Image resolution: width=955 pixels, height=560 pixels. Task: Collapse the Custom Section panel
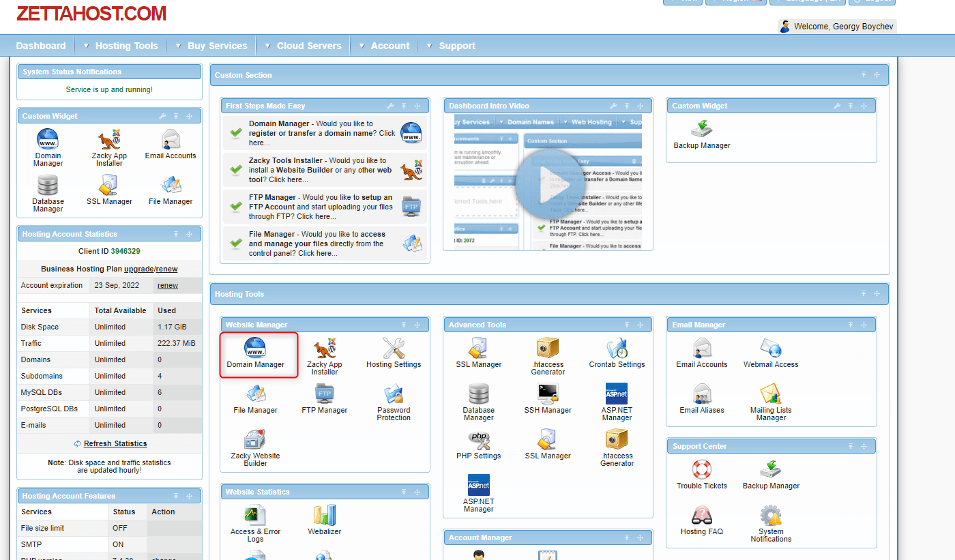click(863, 75)
